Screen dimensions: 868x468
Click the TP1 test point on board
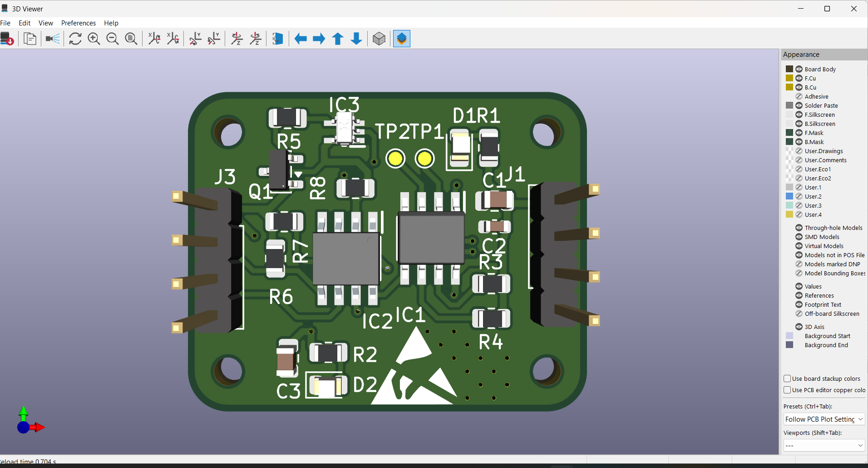coord(425,159)
